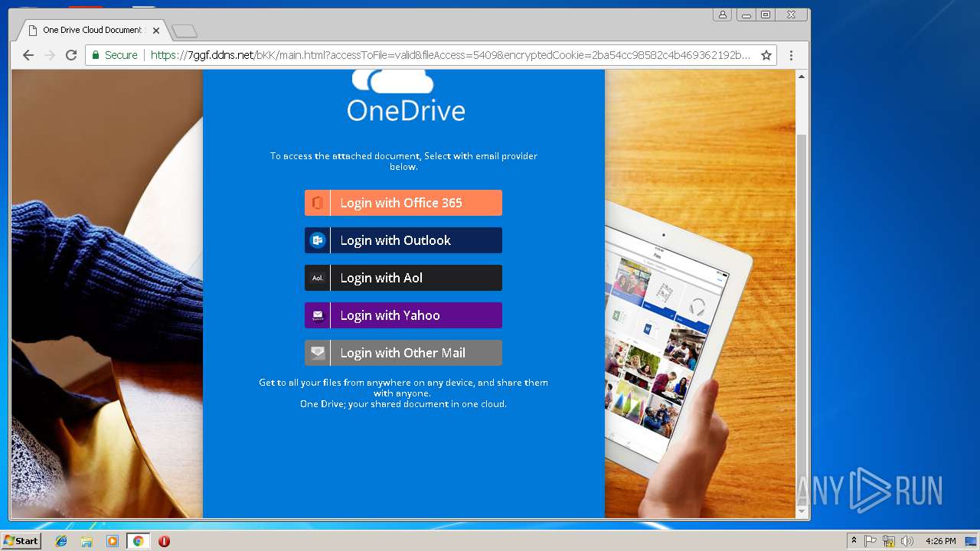Click the 'To access the attached document' text
Viewport: 980px width, 551px height.
tap(403, 161)
